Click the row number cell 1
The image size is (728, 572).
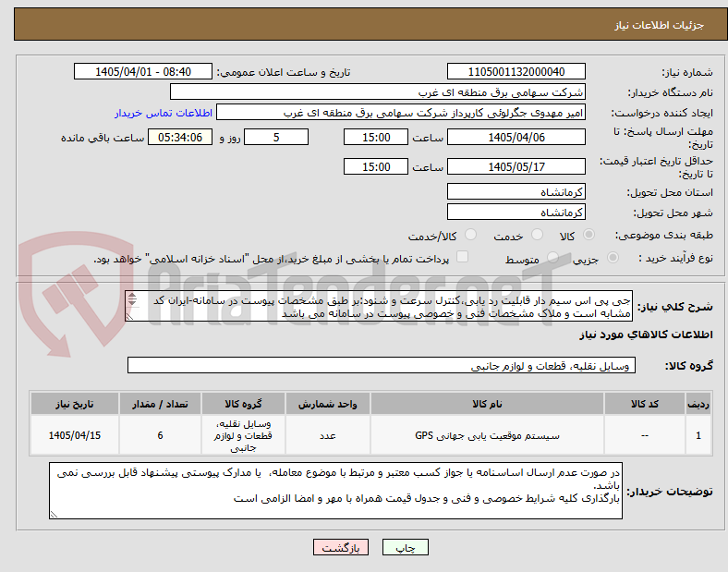[x=698, y=435]
